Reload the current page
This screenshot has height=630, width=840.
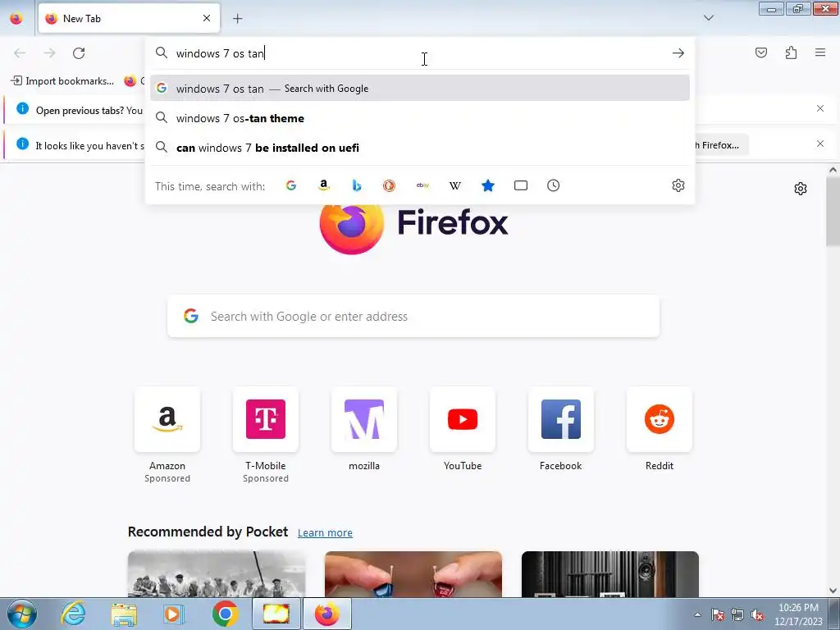tap(79, 53)
